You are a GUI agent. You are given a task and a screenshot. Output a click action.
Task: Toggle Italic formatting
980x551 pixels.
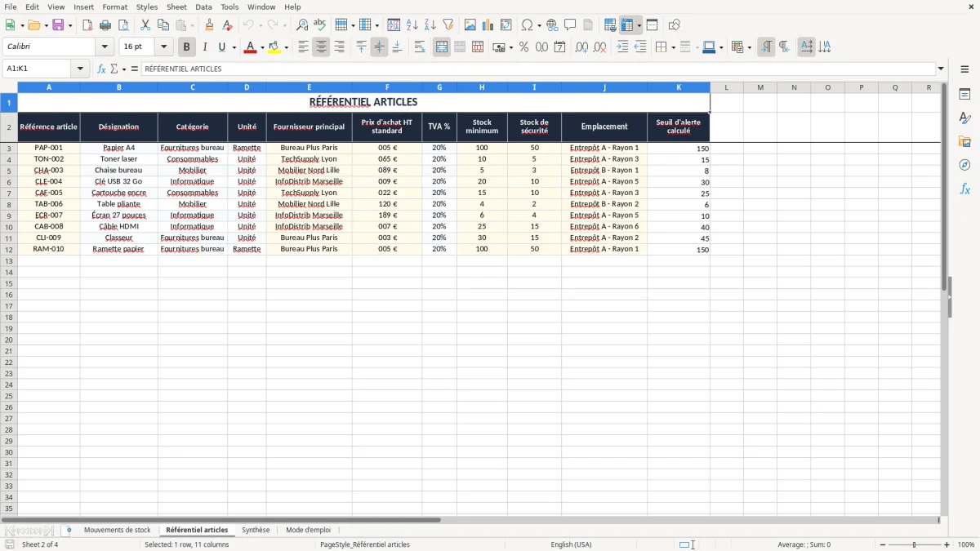[205, 47]
